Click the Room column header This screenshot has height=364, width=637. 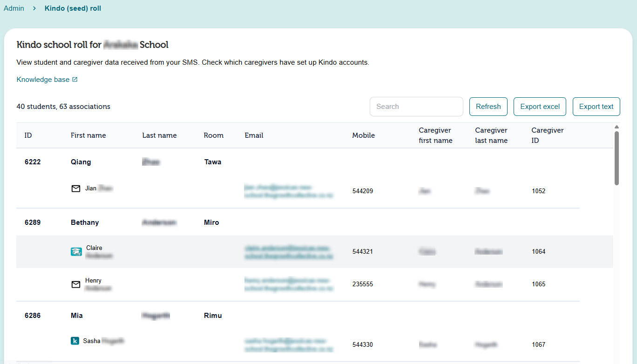click(x=214, y=135)
